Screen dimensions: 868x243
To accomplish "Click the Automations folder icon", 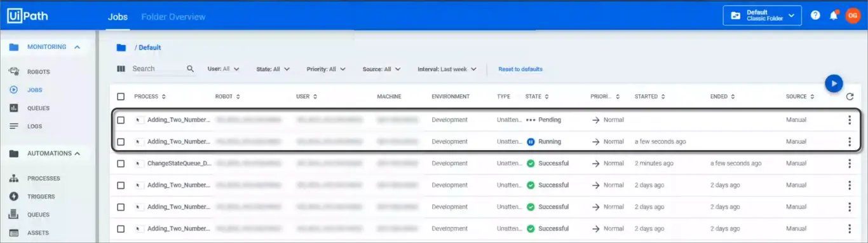I will (x=13, y=153).
